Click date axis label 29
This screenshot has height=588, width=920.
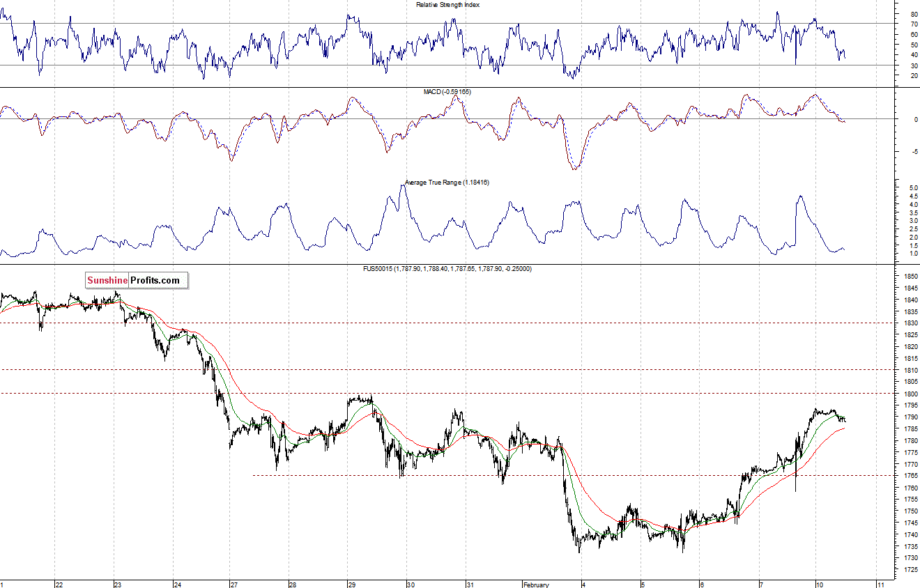click(x=352, y=585)
